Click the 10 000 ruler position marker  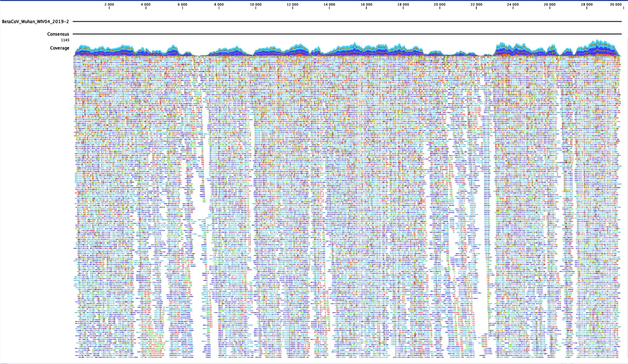pos(256,5)
